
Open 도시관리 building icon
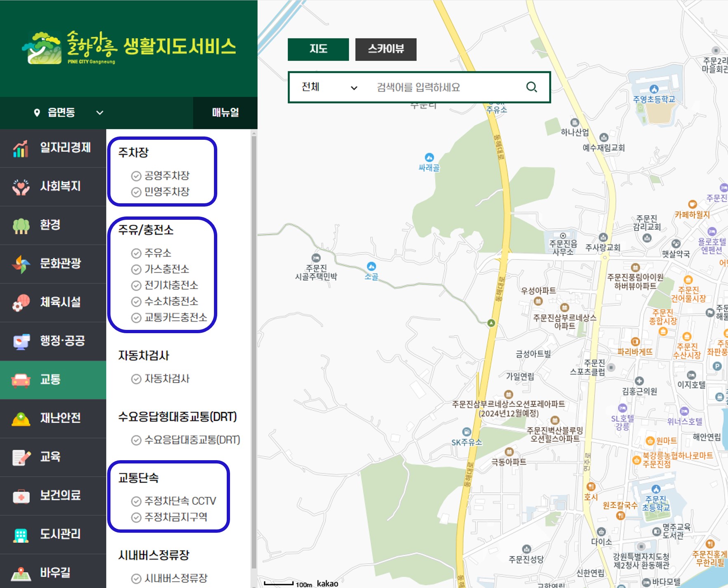[21, 535]
